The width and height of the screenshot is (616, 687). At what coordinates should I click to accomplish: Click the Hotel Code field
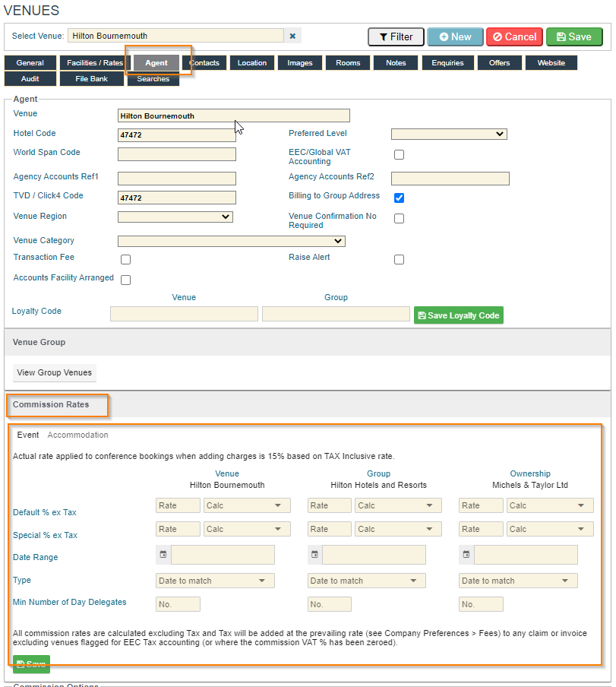[x=177, y=135]
